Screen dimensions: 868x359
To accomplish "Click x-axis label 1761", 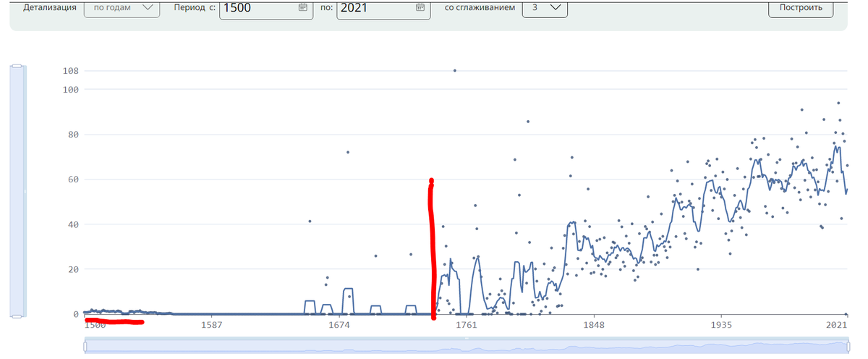I will tap(467, 325).
